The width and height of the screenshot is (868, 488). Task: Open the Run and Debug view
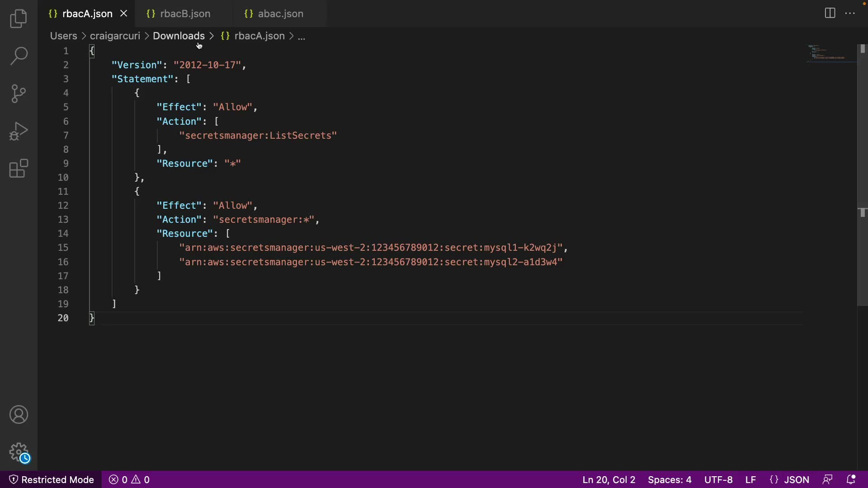pos(19,131)
